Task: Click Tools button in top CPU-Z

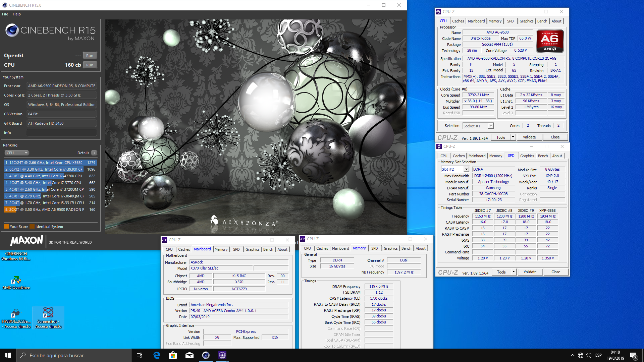Action: (x=501, y=137)
